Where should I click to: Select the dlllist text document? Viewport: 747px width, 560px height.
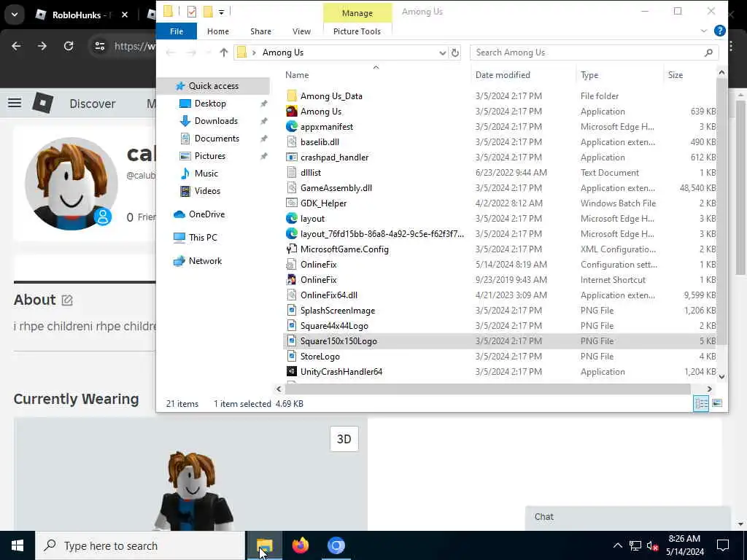[x=311, y=172]
